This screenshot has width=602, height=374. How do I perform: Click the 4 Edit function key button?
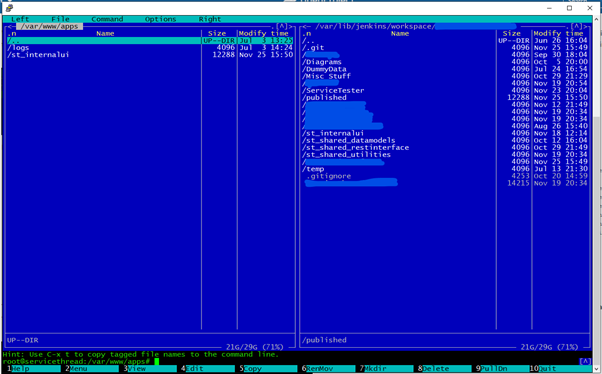[208, 369]
